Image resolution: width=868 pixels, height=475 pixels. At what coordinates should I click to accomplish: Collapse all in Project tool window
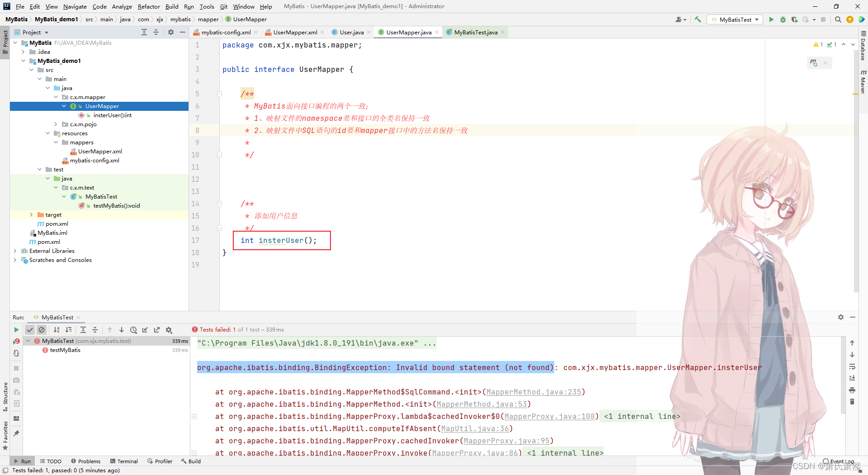tap(156, 32)
